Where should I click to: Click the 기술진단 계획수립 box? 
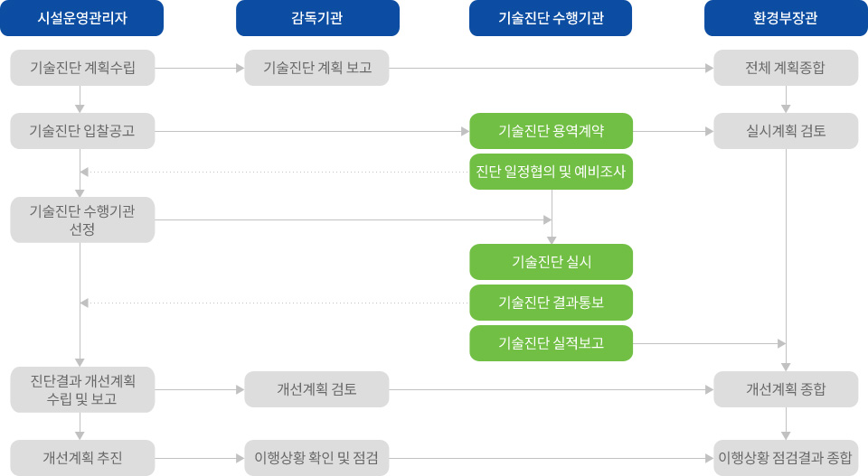[82, 68]
